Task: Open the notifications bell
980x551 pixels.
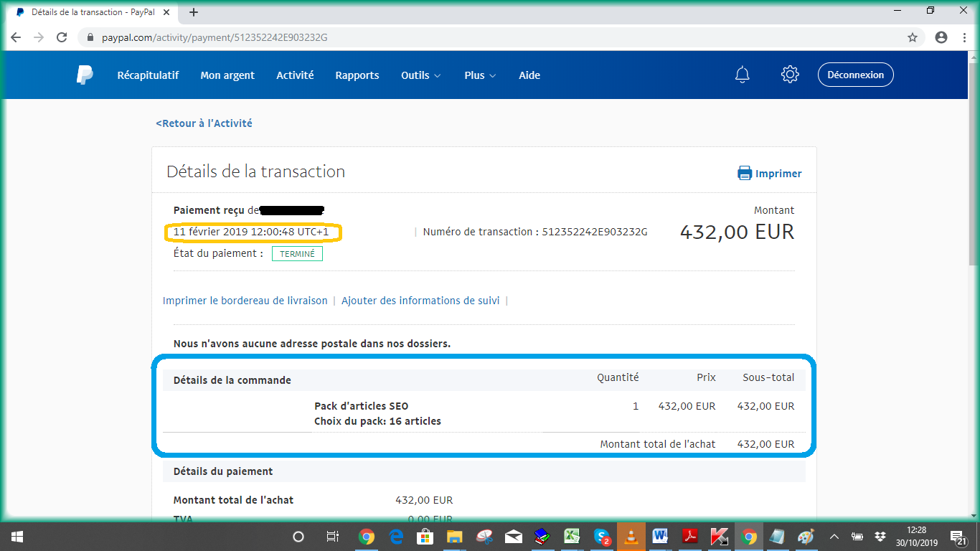Action: coord(743,75)
